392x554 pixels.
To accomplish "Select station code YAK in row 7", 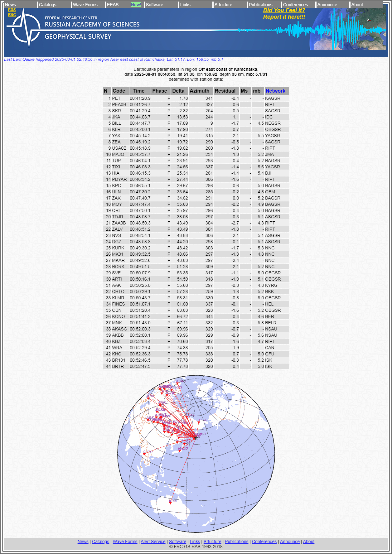I will pos(116,136).
